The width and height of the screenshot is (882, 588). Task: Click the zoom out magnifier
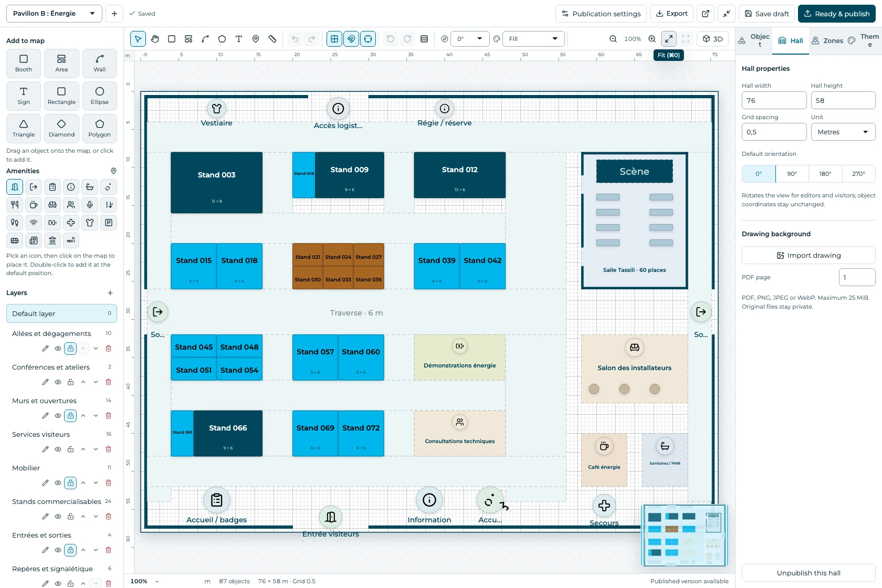point(613,39)
